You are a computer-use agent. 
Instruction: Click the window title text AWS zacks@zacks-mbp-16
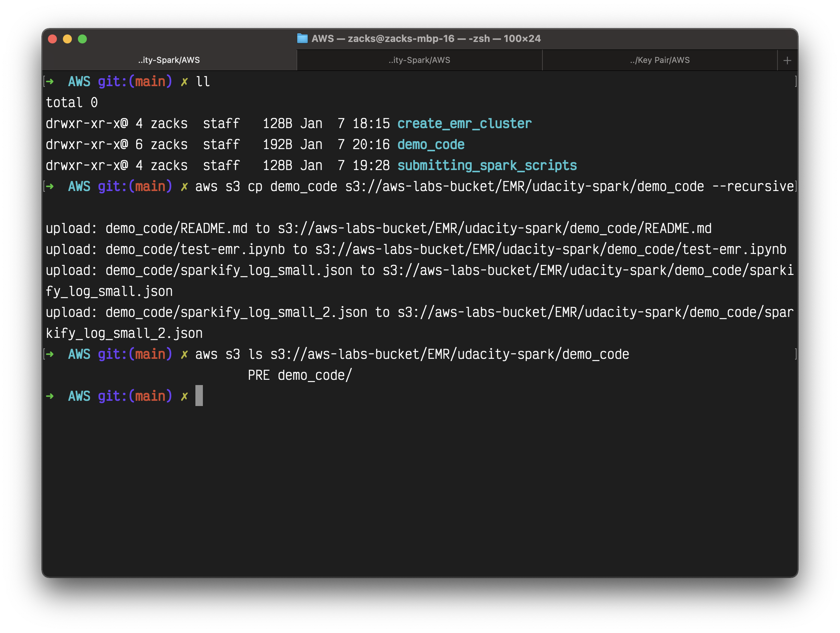(426, 38)
